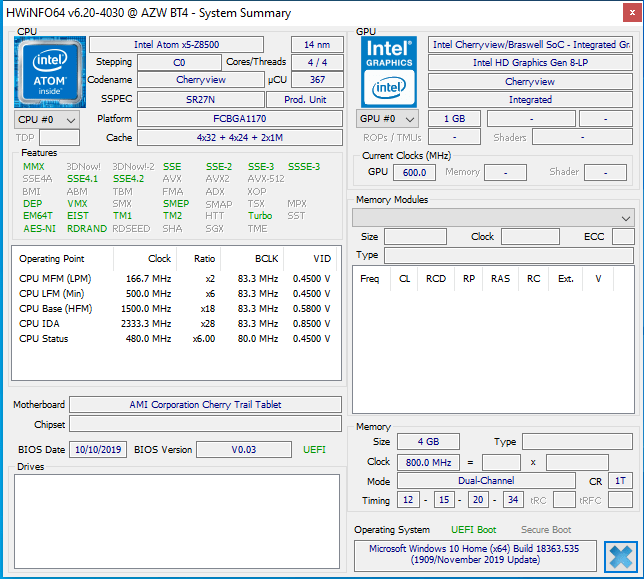This screenshot has width=644, height=579.
Task: Click the Intel Cherryview/Braswell SoC GPU name field
Action: (x=530, y=44)
